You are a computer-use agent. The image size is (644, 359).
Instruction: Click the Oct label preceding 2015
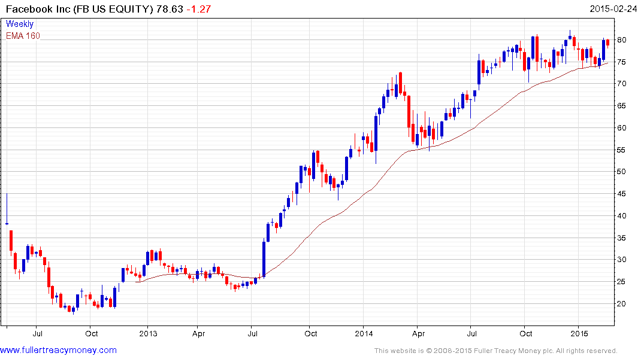click(526, 333)
